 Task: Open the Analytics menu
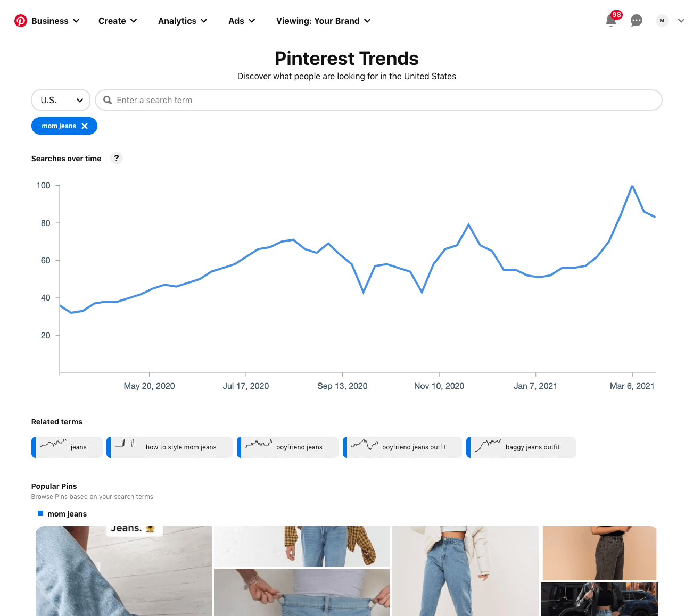183,21
